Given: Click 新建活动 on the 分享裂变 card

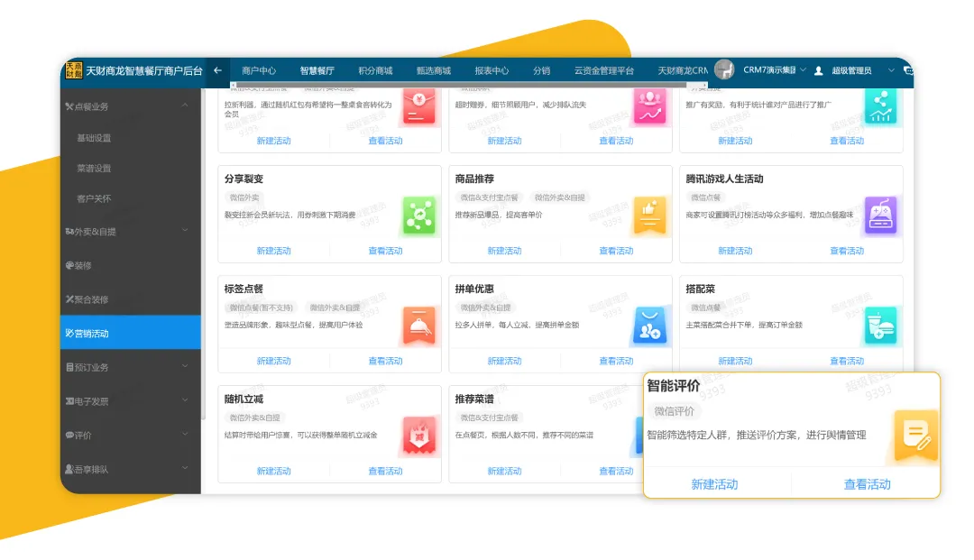Looking at the screenshot, I should click(x=273, y=251).
